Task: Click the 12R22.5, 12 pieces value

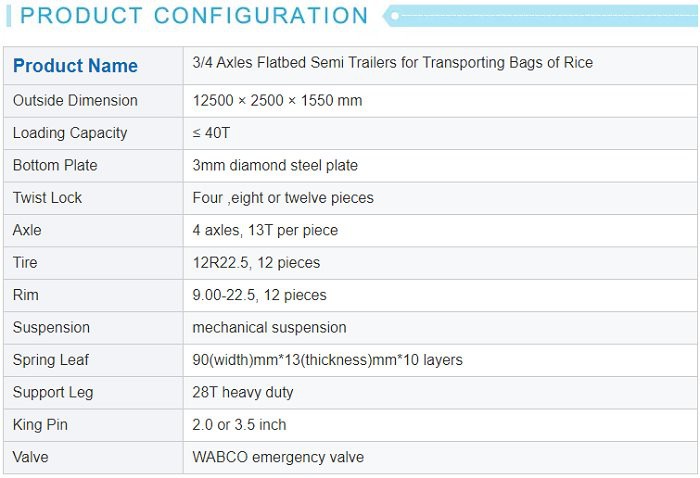Action: click(256, 263)
